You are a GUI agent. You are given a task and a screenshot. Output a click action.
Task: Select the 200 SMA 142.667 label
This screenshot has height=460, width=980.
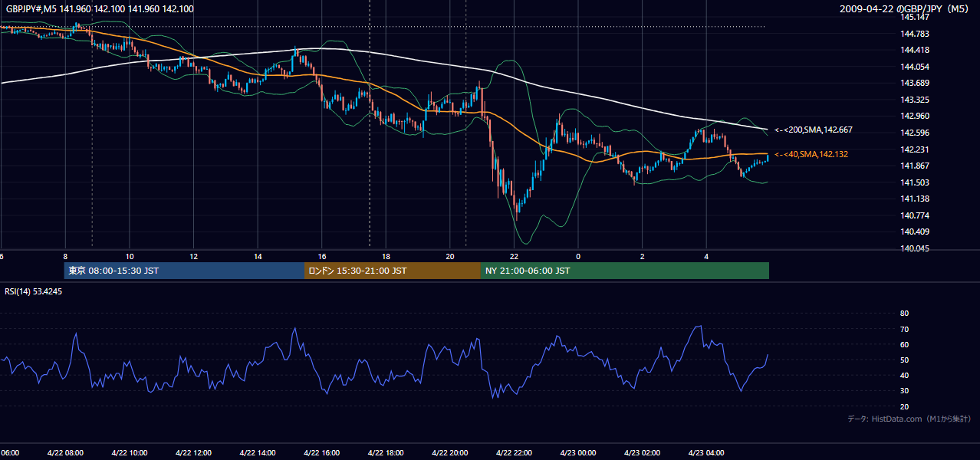coord(814,130)
